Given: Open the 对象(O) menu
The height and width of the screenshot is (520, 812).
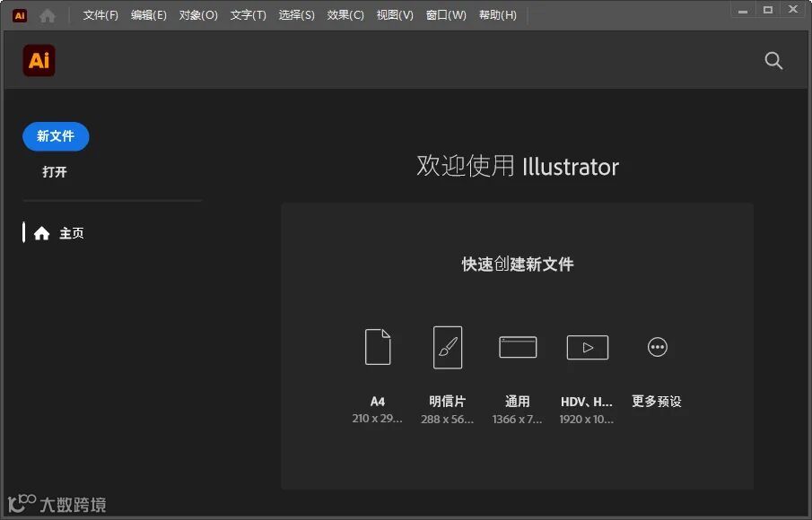Looking at the screenshot, I should (x=198, y=15).
